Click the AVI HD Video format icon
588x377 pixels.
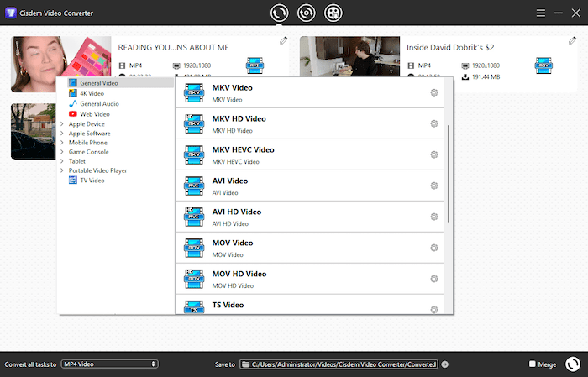pyautogui.click(x=194, y=217)
